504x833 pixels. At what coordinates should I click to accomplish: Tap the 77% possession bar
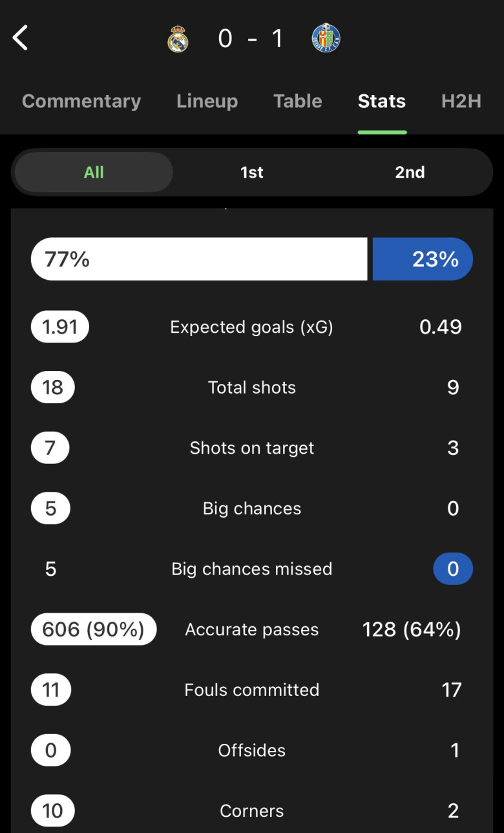199,259
